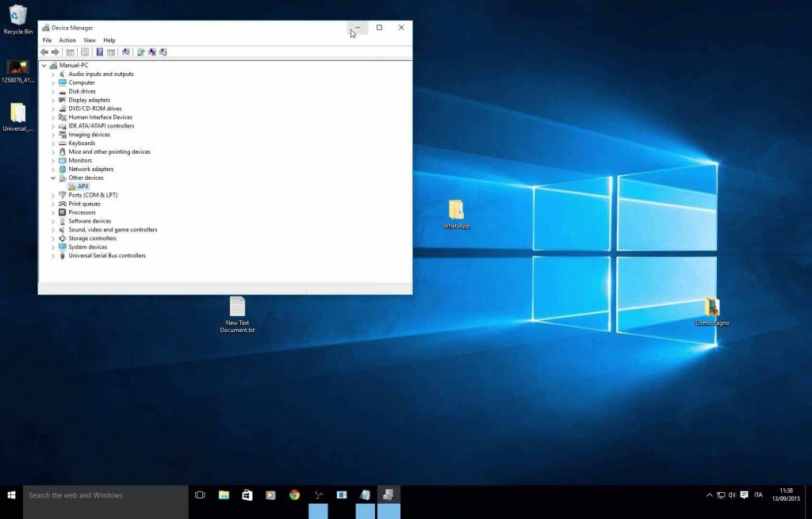Click the Processors category icon
812x519 pixels.
pyautogui.click(x=63, y=212)
